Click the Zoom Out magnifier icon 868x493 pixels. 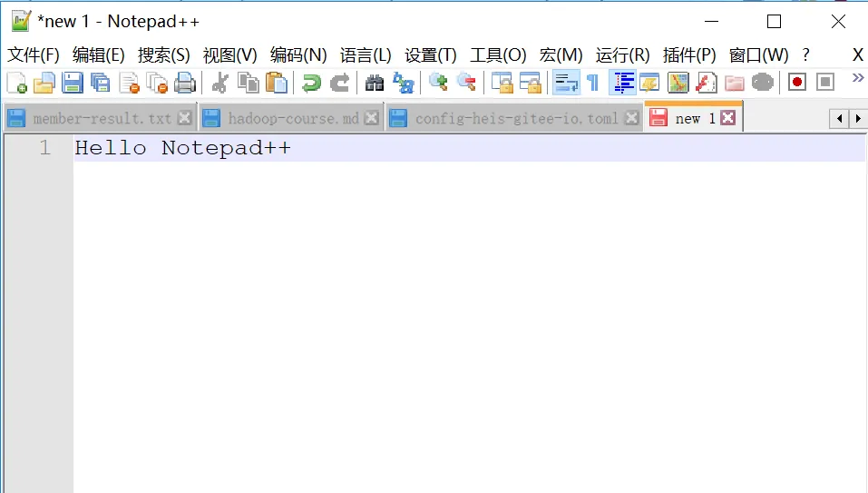coord(467,82)
